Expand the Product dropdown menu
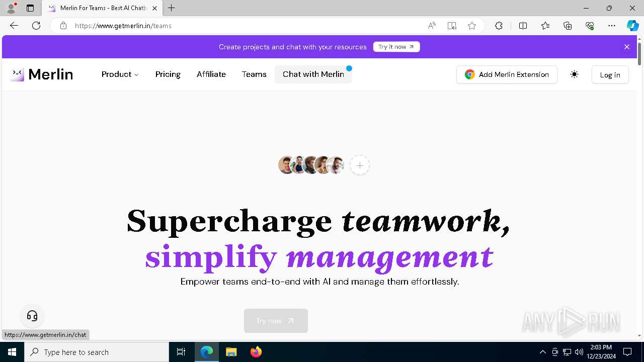The height and width of the screenshot is (362, 644). tap(120, 74)
